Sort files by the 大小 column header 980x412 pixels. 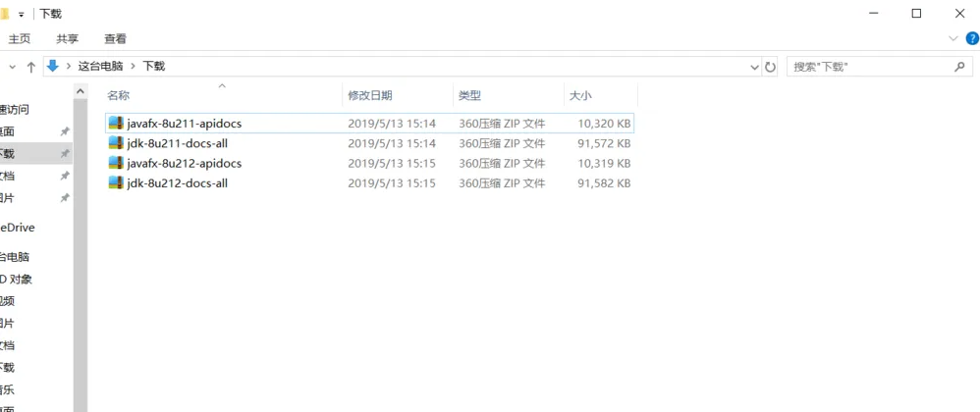click(579, 95)
